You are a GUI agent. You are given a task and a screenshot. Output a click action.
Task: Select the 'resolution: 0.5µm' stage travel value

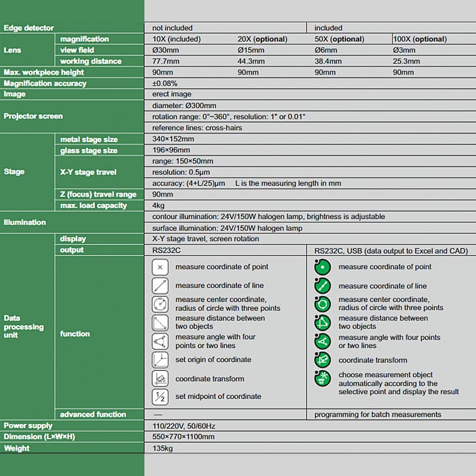coord(181,172)
